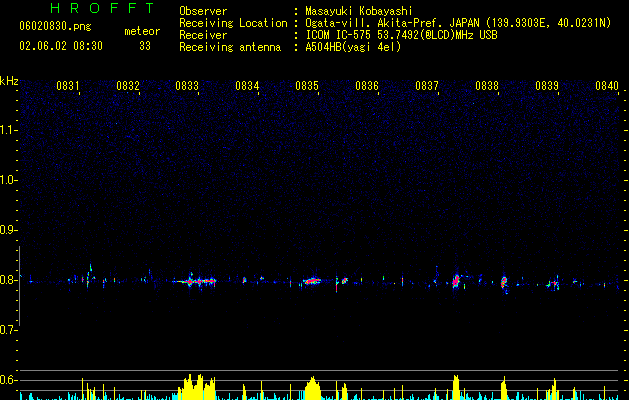Click the meteor count 33

pyautogui.click(x=145, y=46)
